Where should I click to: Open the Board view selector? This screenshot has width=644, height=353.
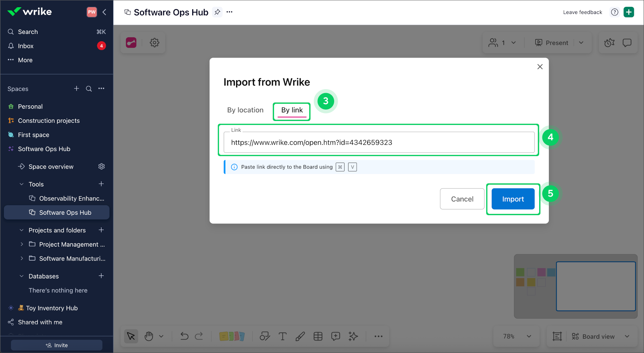pos(597,336)
